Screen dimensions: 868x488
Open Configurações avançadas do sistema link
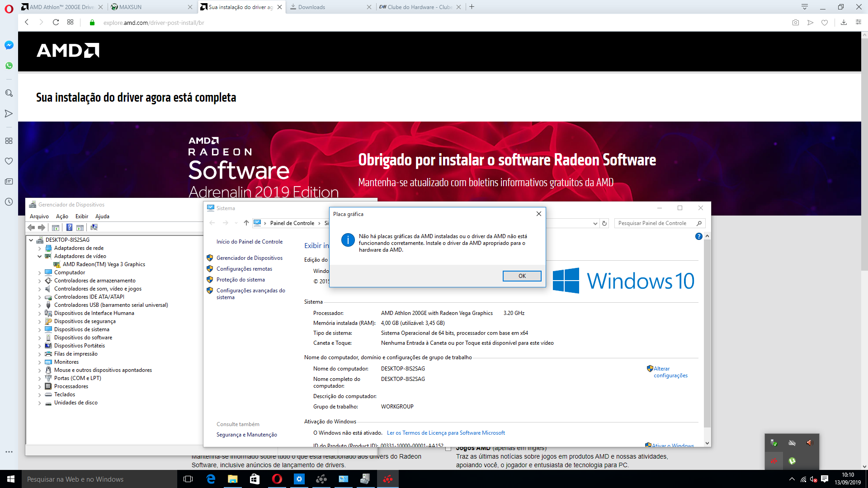click(251, 294)
